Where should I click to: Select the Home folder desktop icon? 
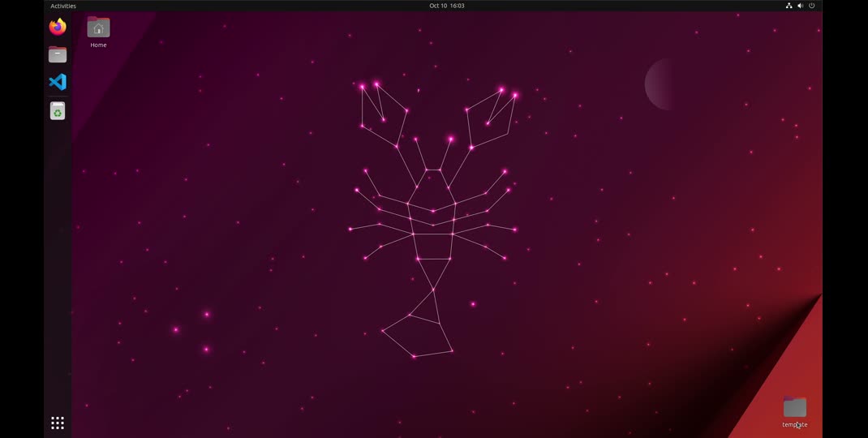point(98,27)
